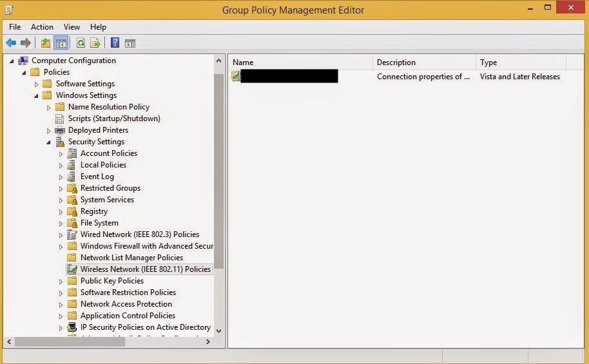Collapse the Policies node
Screen dimensions: 589x364
point(24,73)
